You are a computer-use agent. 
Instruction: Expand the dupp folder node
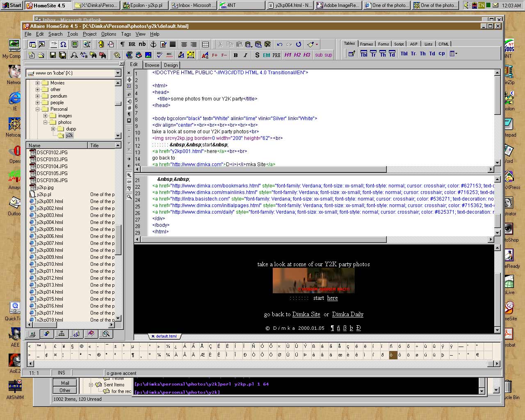53,129
